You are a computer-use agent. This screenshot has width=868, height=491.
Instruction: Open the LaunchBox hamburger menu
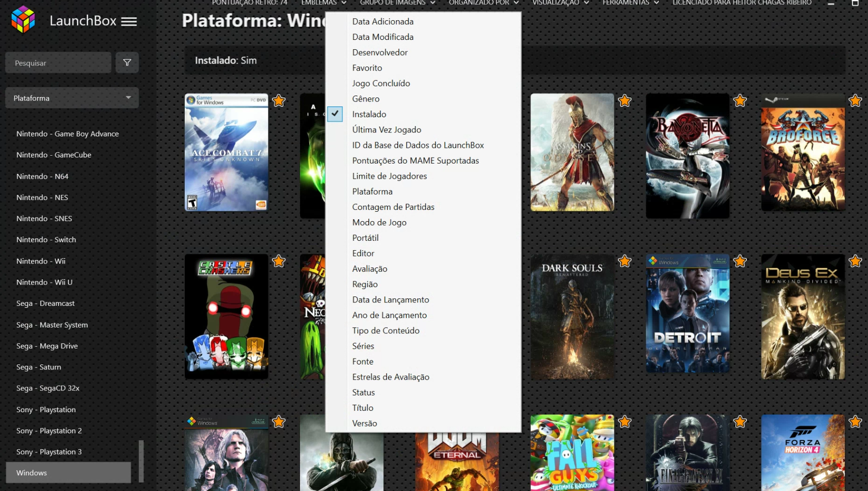(x=129, y=22)
